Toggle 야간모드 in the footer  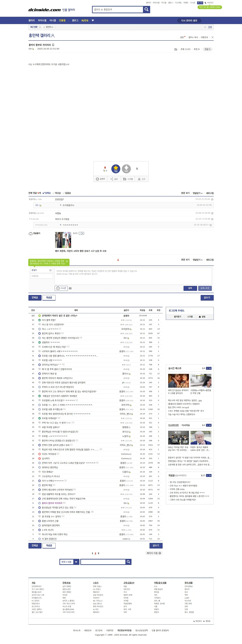click(198, 621)
